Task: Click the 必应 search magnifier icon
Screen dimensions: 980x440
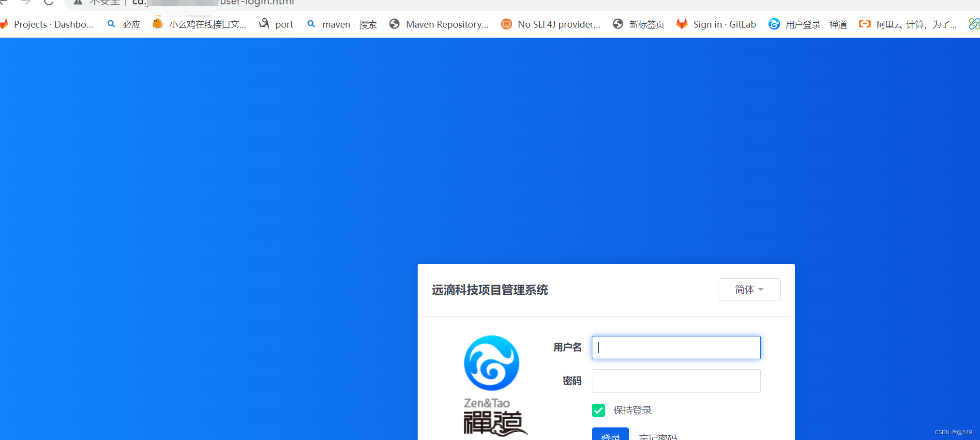Action: 111,24
